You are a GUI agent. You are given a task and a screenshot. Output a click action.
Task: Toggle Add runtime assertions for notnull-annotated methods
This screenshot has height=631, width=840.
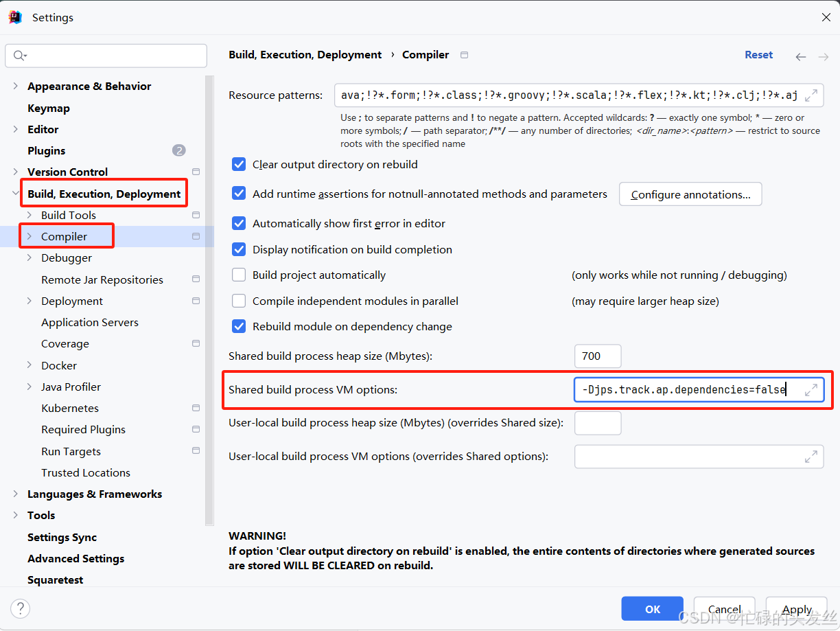coord(239,194)
